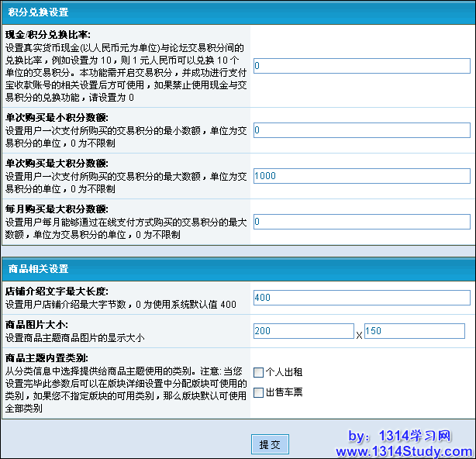
Task: Click the bold 商品图片大小 heading label
Action: (x=36, y=325)
